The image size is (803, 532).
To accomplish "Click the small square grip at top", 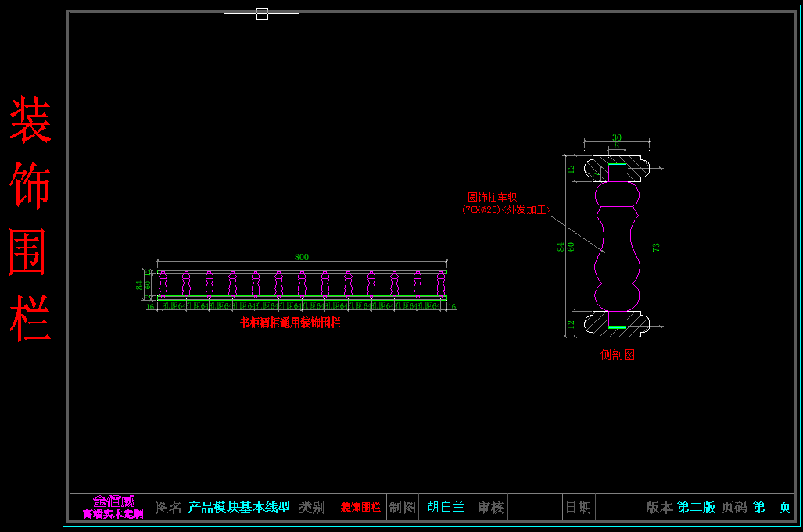I will click(x=262, y=13).
